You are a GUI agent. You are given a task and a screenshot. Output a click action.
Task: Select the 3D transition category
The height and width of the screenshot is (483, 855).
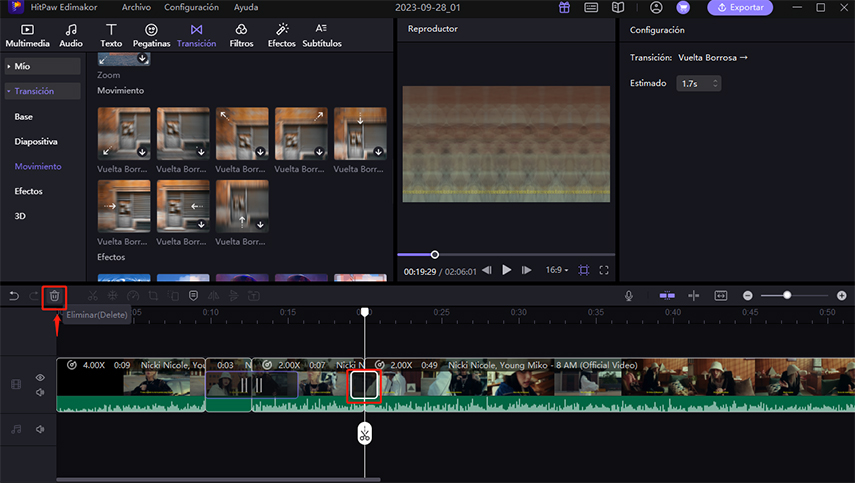click(20, 216)
